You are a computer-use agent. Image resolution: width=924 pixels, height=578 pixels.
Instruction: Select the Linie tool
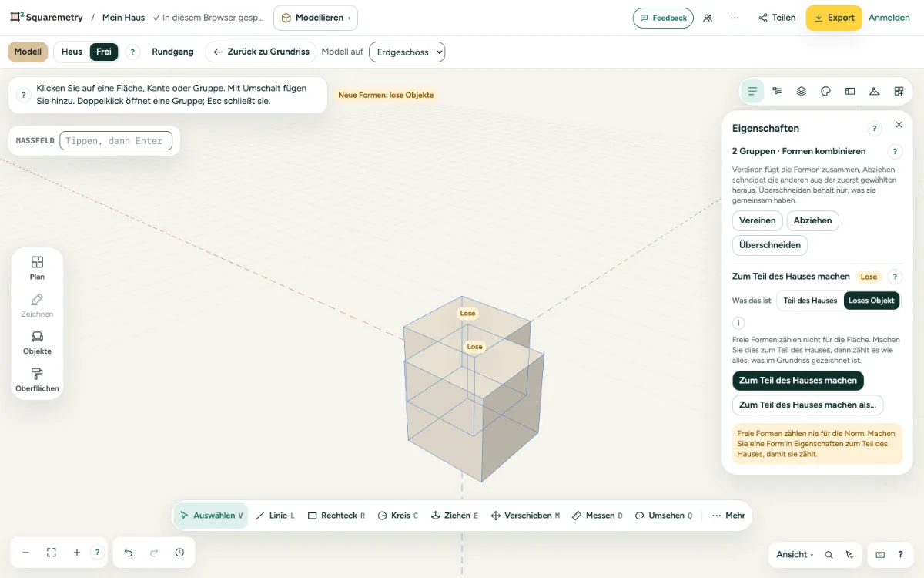275,516
